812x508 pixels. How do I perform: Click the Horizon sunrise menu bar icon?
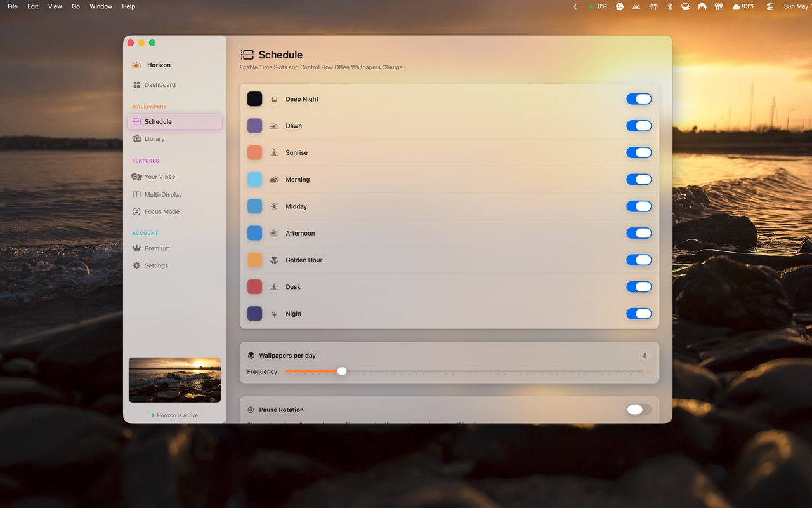[636, 6]
